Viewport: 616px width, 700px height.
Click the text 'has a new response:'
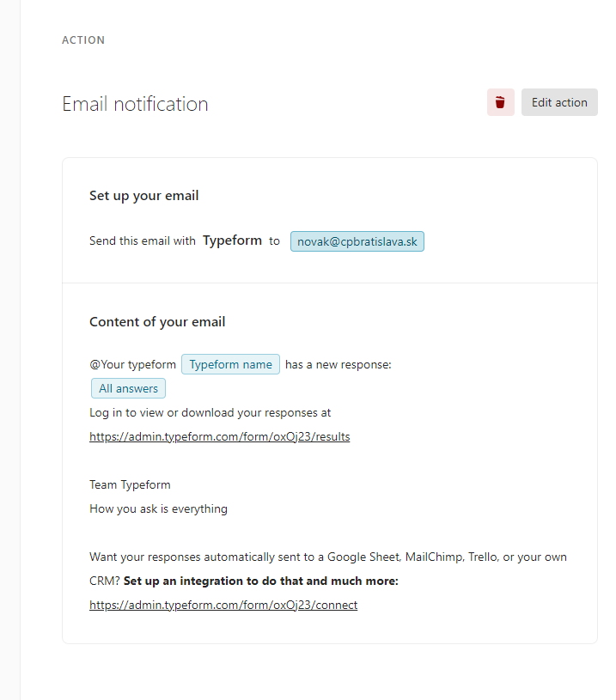338,365
